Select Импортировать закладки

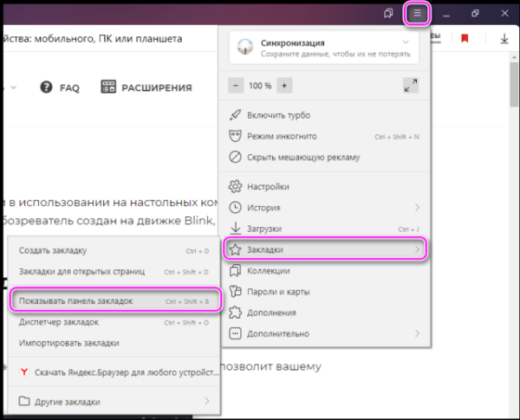click(114, 343)
